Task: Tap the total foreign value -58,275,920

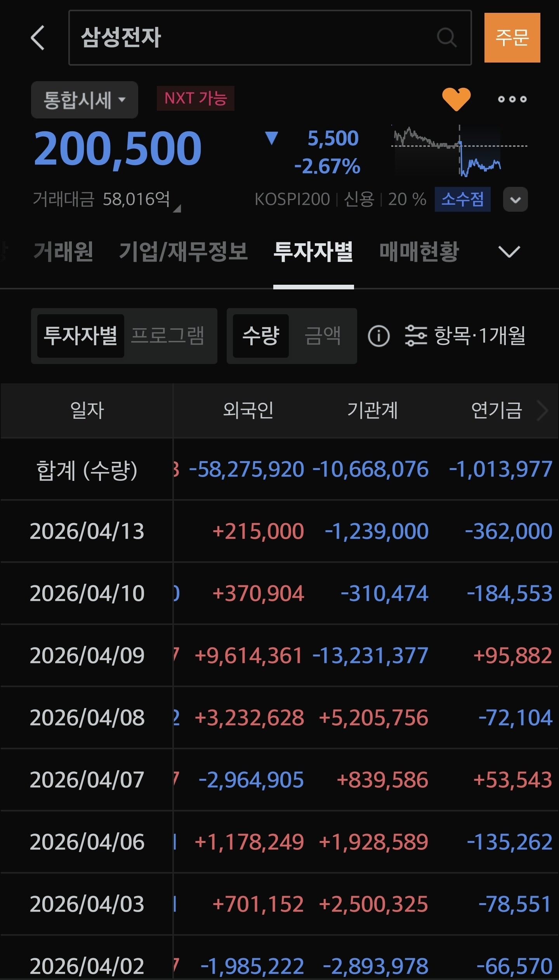Action: [247, 469]
